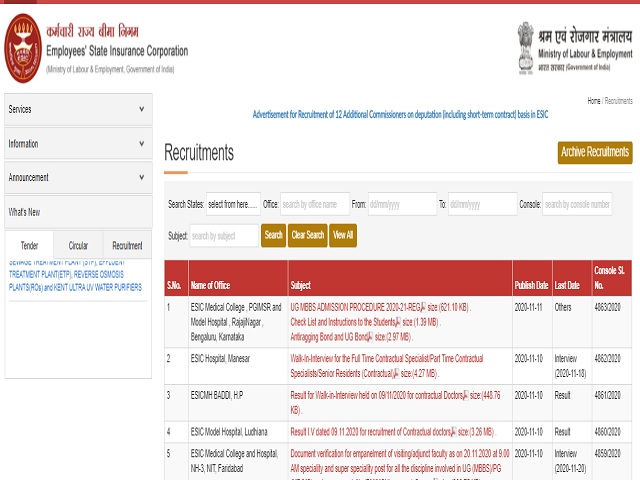Image resolution: width=640 pixels, height=480 pixels.
Task: Open UG MBBS Admission Procedure 2020-21 link
Action: pyautogui.click(x=355, y=307)
